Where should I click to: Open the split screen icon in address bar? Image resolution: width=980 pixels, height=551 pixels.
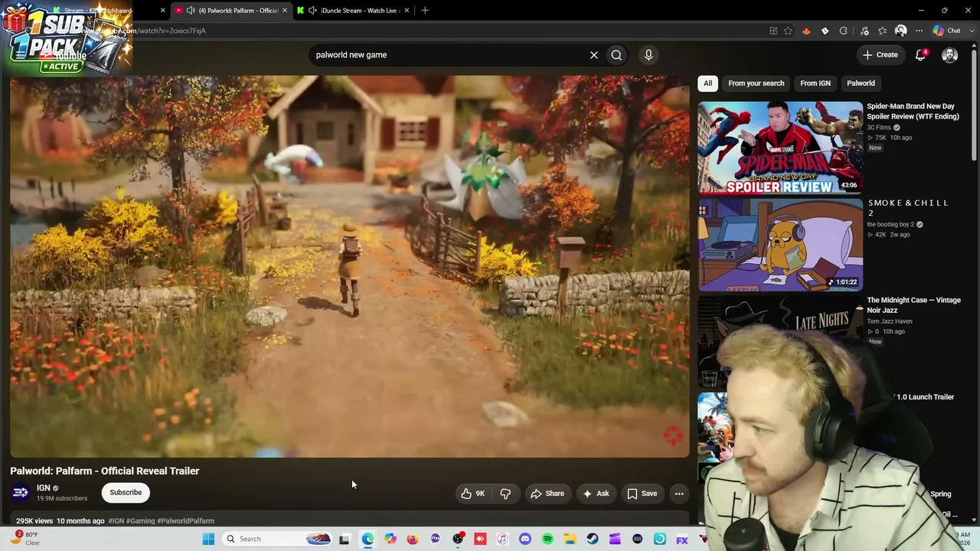[x=773, y=31]
